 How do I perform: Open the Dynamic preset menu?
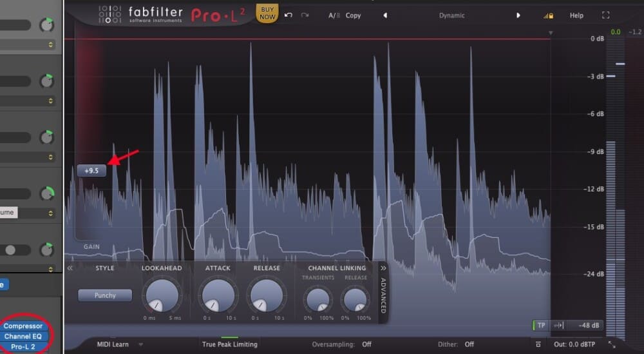pyautogui.click(x=452, y=15)
